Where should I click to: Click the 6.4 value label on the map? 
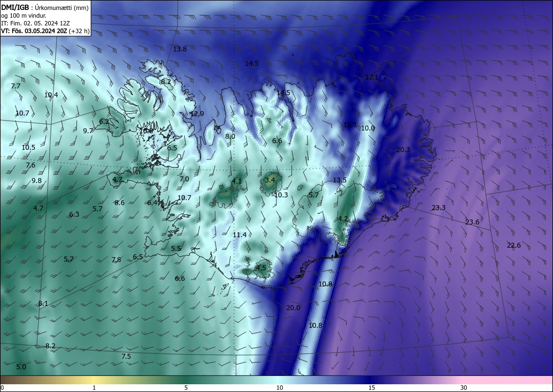[153, 203]
